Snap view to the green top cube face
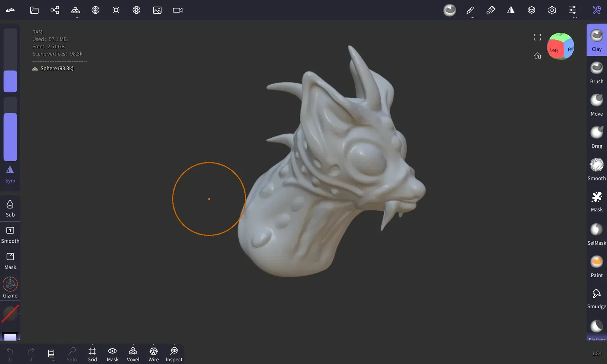Screen dimensions: 607x364 [x=561, y=36]
